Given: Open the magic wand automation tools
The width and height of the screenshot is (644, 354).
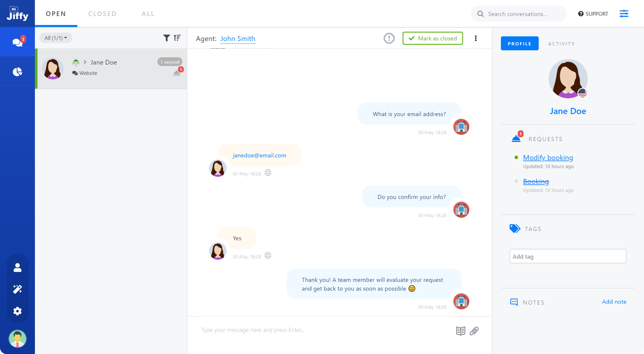Looking at the screenshot, I should tap(17, 289).
